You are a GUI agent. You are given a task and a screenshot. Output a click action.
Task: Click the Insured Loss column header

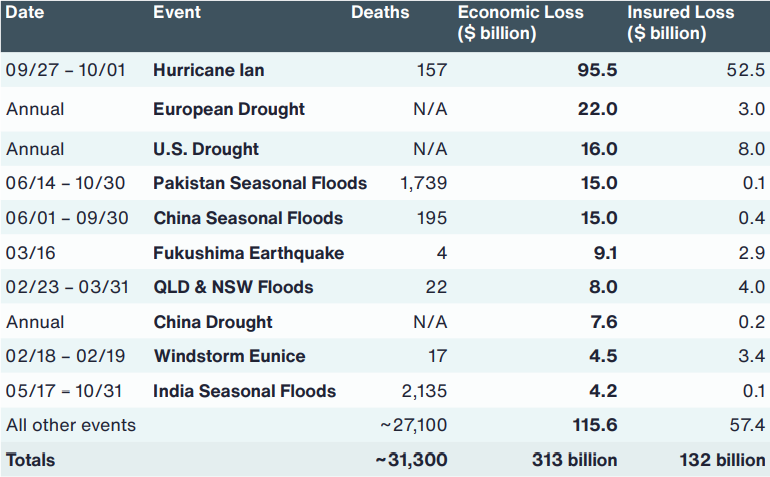click(x=681, y=23)
